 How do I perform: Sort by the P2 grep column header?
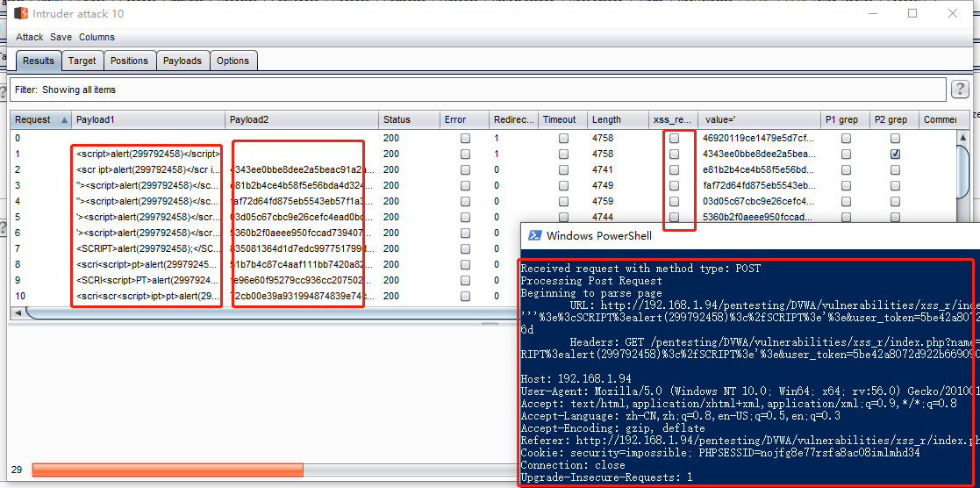point(894,119)
